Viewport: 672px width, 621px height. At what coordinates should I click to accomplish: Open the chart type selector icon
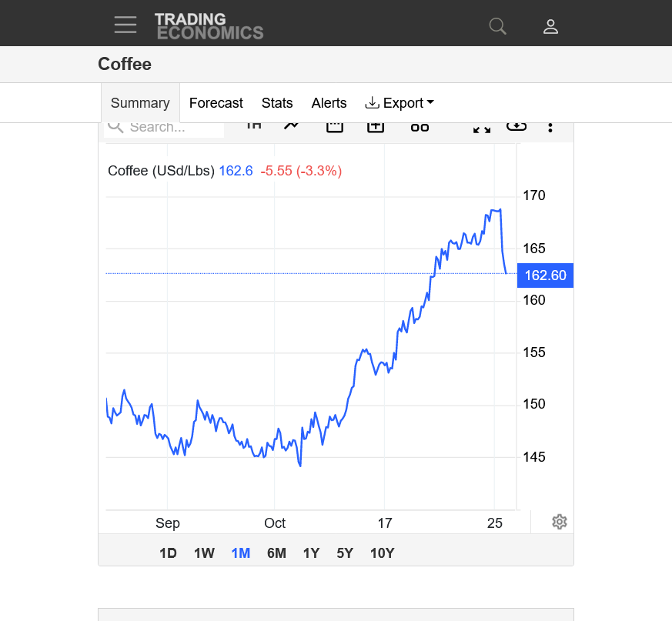[x=254, y=126]
